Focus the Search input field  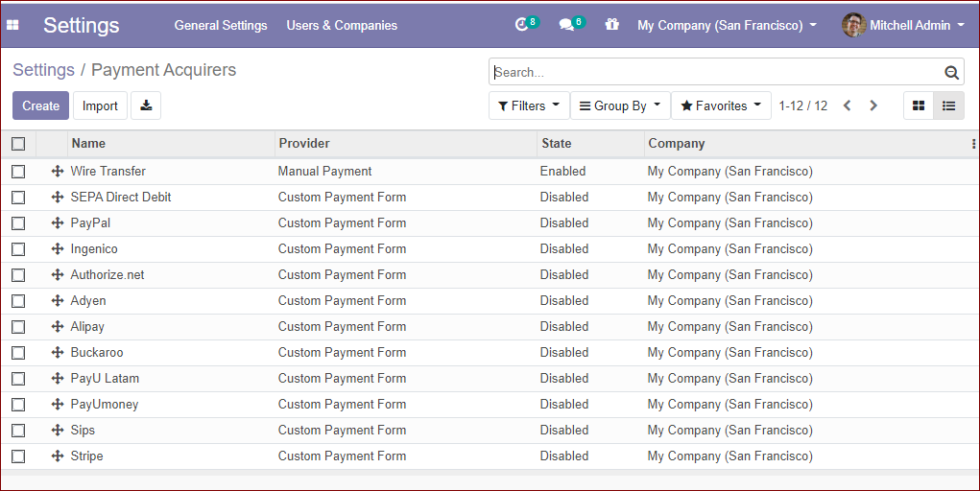point(716,73)
